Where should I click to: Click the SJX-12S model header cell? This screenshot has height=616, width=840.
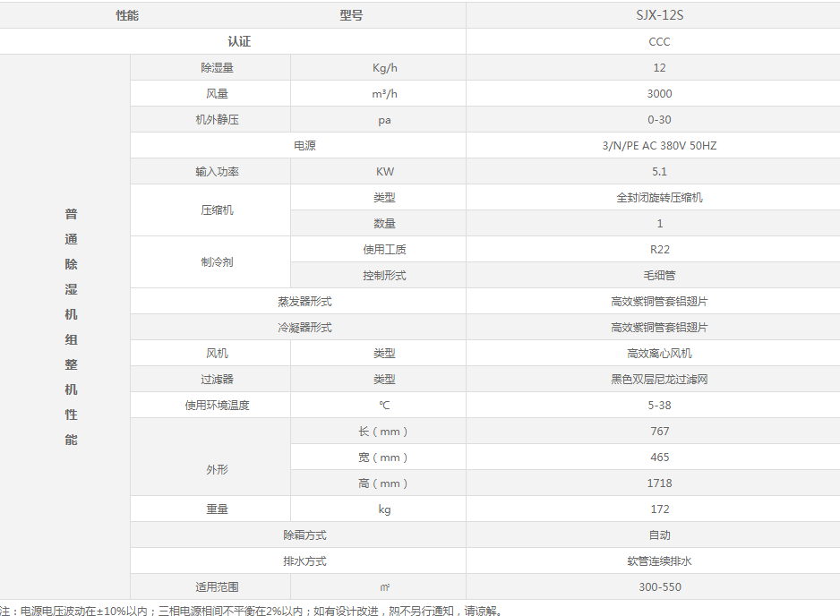pyautogui.click(x=659, y=15)
